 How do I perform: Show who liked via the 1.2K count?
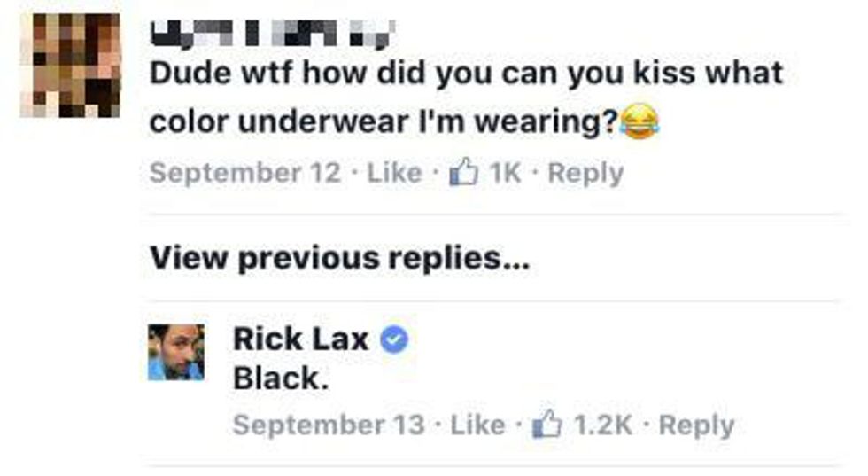(x=603, y=425)
